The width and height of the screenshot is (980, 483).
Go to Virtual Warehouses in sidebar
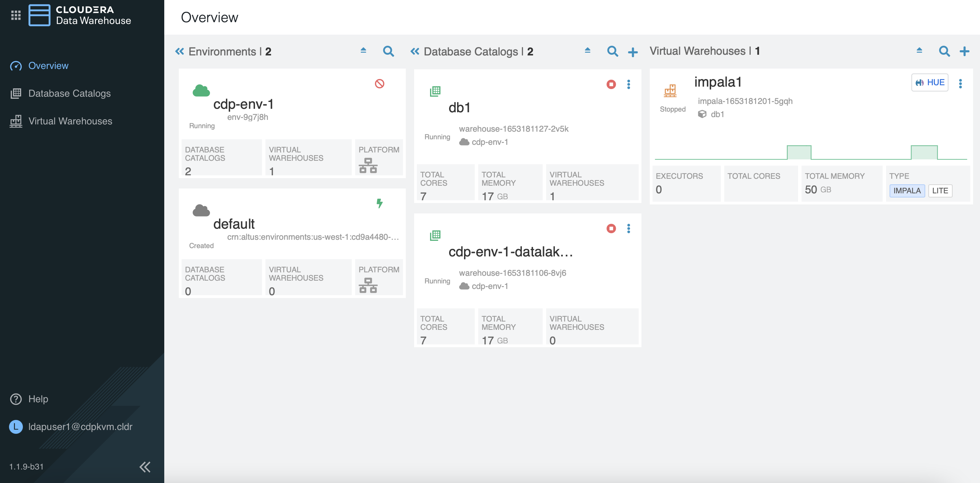tap(70, 121)
